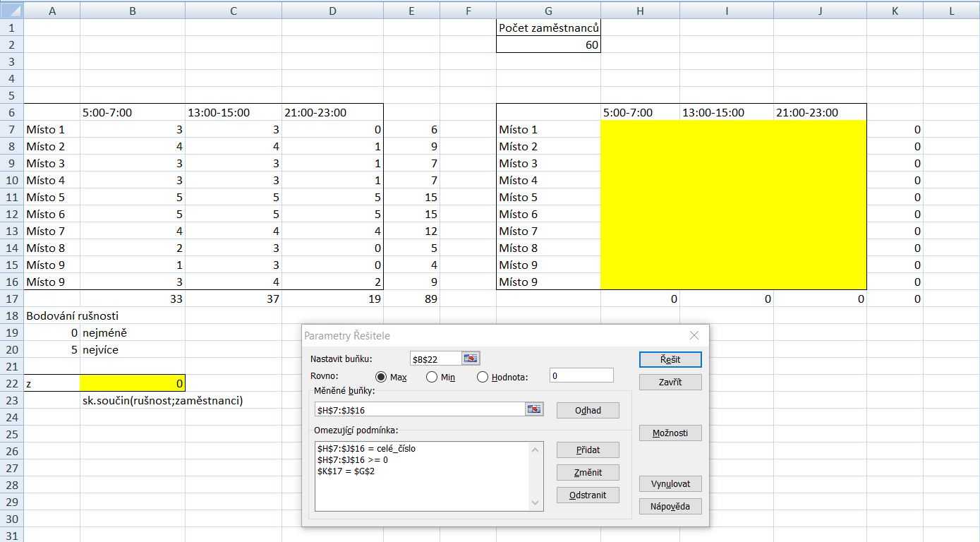
Task: Select column B header
Action: [x=133, y=10]
